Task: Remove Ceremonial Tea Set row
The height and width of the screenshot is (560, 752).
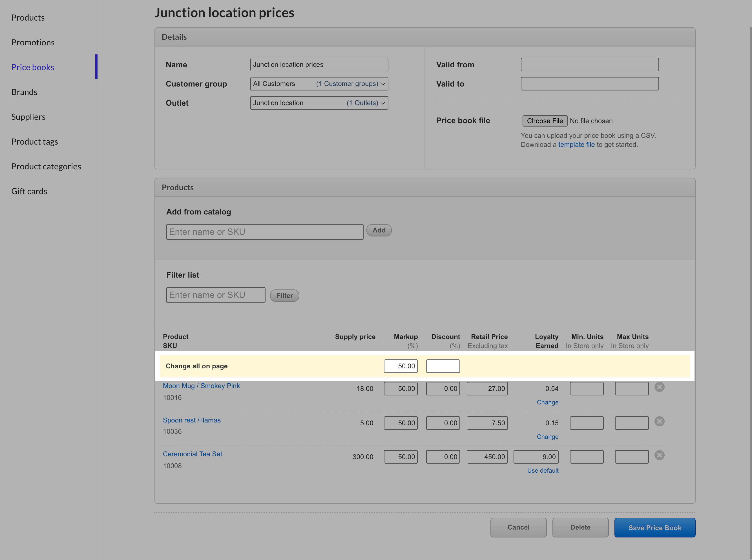Action: [659, 455]
